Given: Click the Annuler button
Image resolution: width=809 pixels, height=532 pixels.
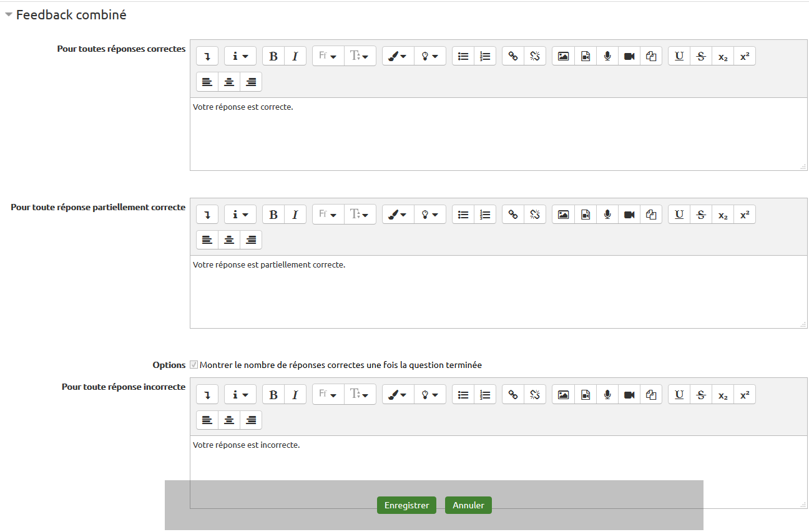Looking at the screenshot, I should 468,505.
